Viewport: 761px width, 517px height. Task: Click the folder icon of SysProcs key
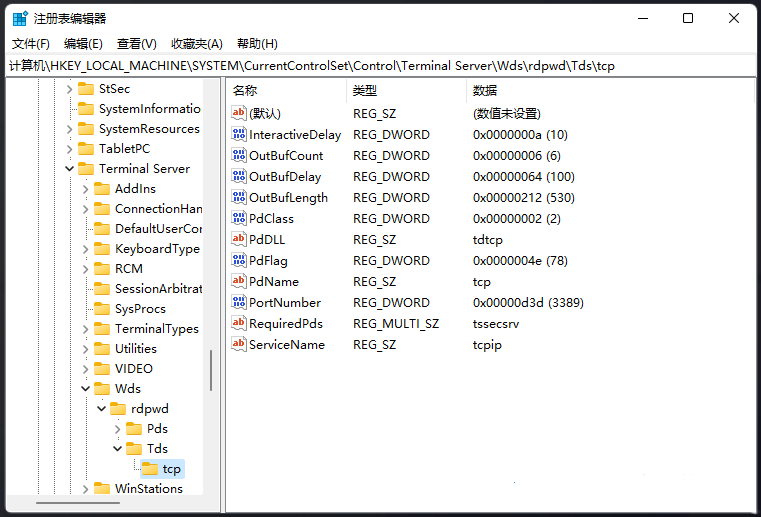pos(102,308)
